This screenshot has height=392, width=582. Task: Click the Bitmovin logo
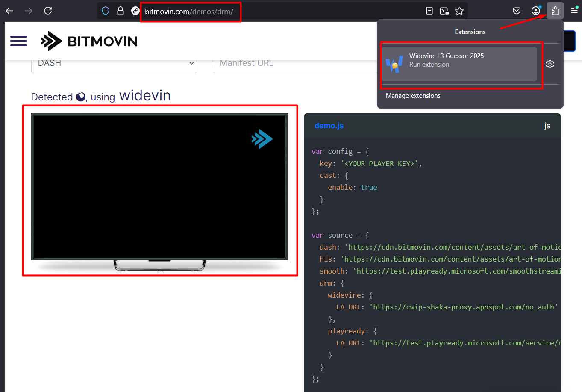(x=89, y=41)
